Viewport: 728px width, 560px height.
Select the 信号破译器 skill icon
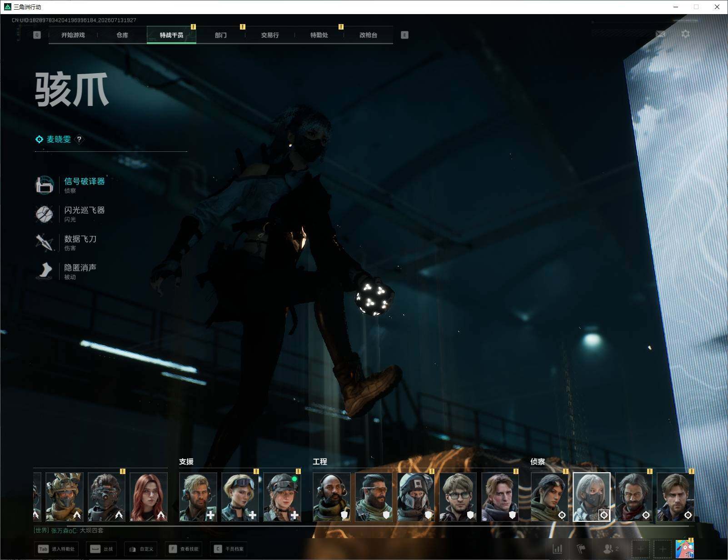click(45, 185)
